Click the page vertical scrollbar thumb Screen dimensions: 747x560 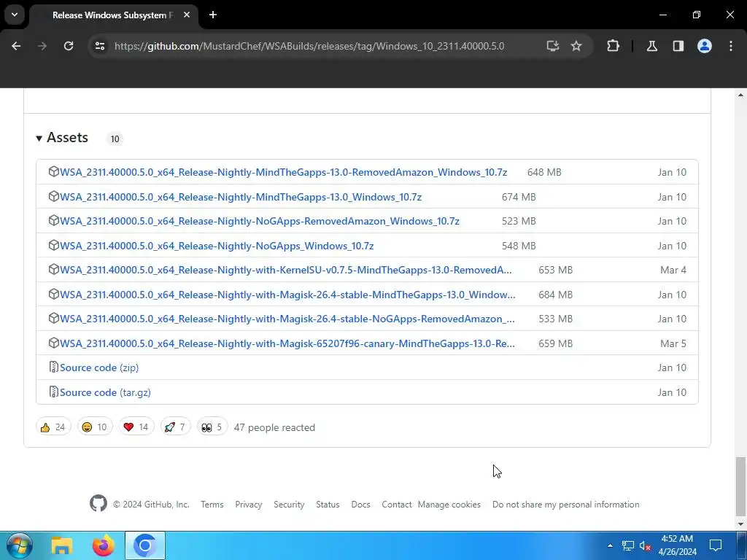click(x=740, y=486)
